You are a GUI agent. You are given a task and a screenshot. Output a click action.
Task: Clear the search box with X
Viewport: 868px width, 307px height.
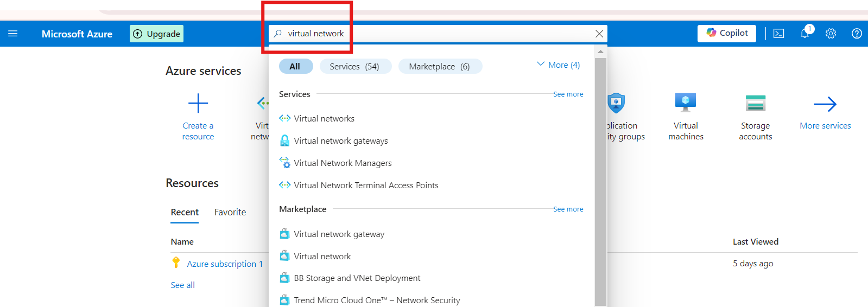point(599,34)
